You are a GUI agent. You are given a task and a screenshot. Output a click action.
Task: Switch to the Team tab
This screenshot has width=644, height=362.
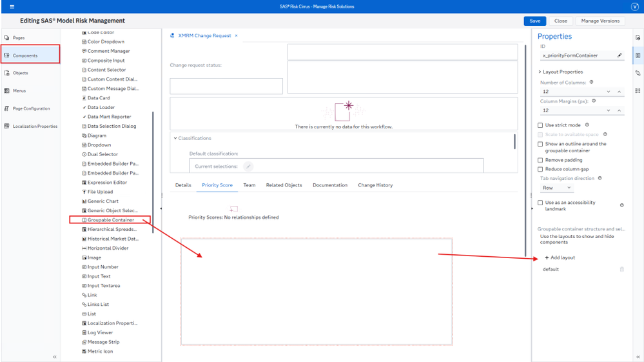[249, 185]
